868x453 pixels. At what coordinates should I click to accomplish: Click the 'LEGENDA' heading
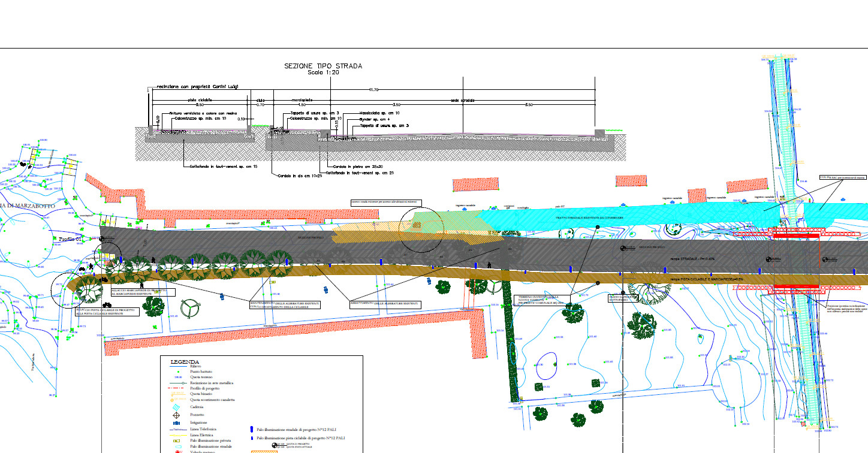click(185, 362)
